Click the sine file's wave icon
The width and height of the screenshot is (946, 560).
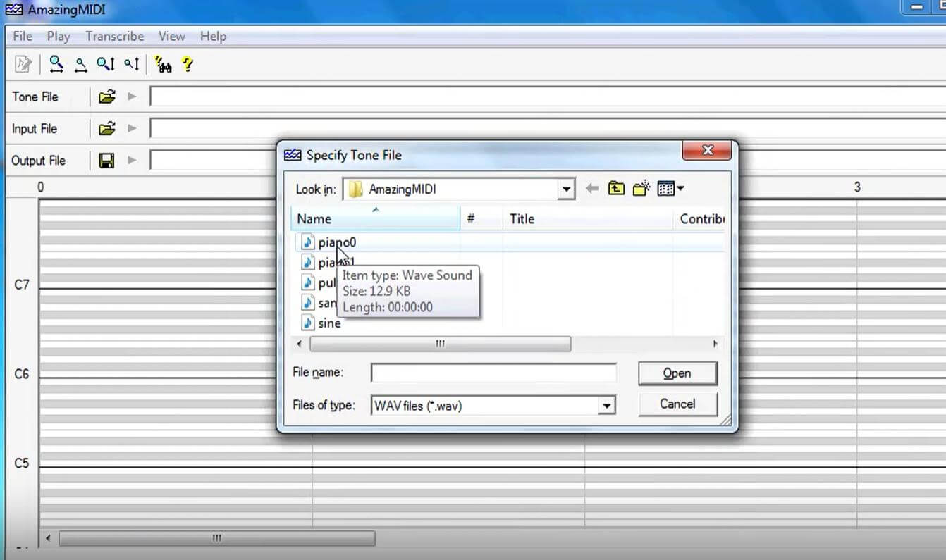pyautogui.click(x=307, y=323)
